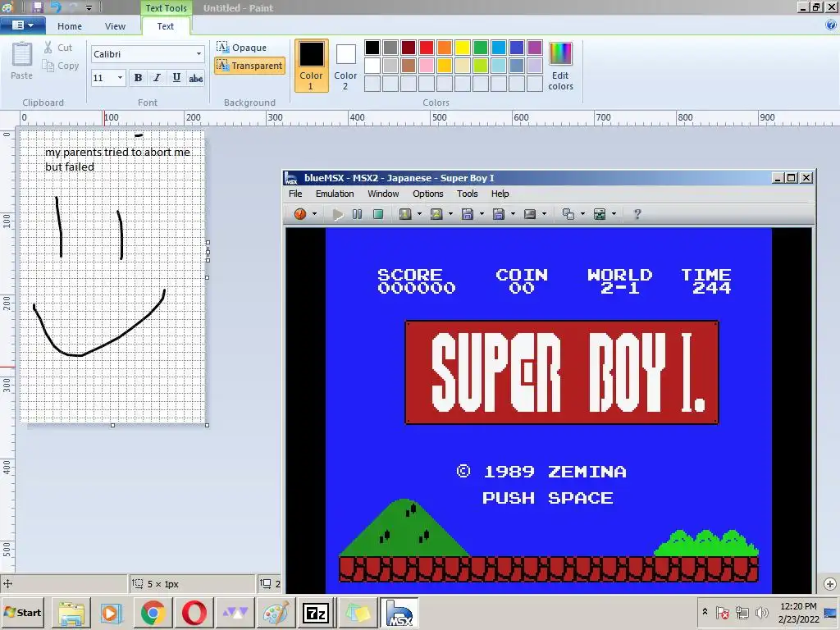Show hidden system tray icons

point(705,612)
